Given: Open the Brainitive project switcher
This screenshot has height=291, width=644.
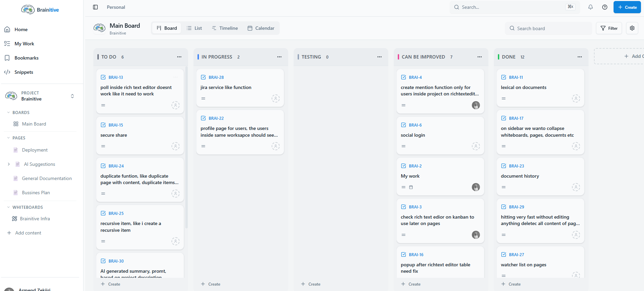Looking at the screenshot, I should click(40, 96).
